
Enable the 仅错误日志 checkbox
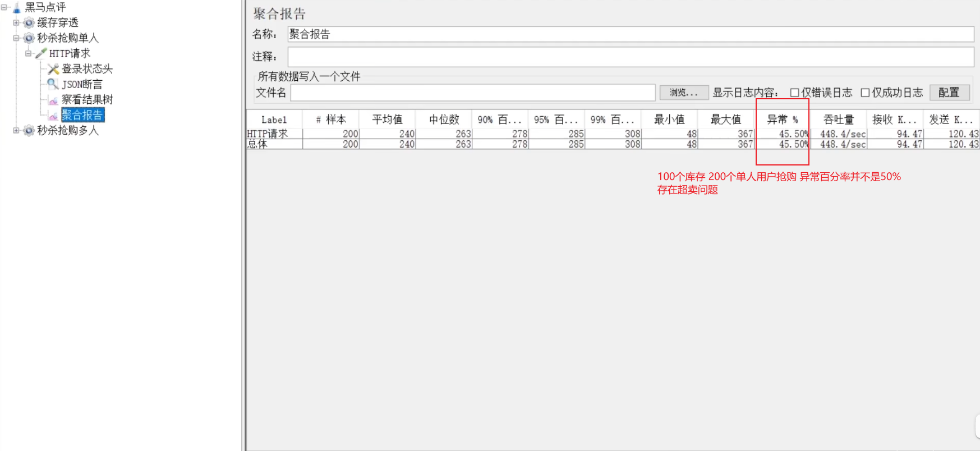click(x=794, y=93)
